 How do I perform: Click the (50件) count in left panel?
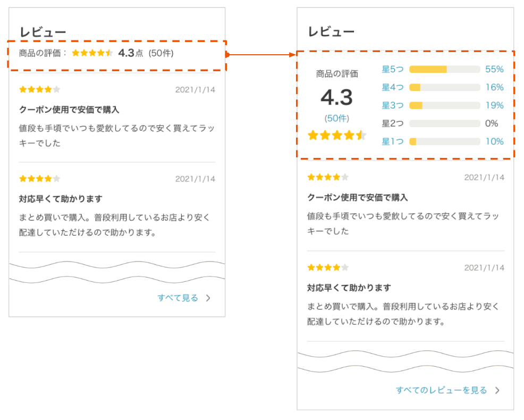click(160, 53)
